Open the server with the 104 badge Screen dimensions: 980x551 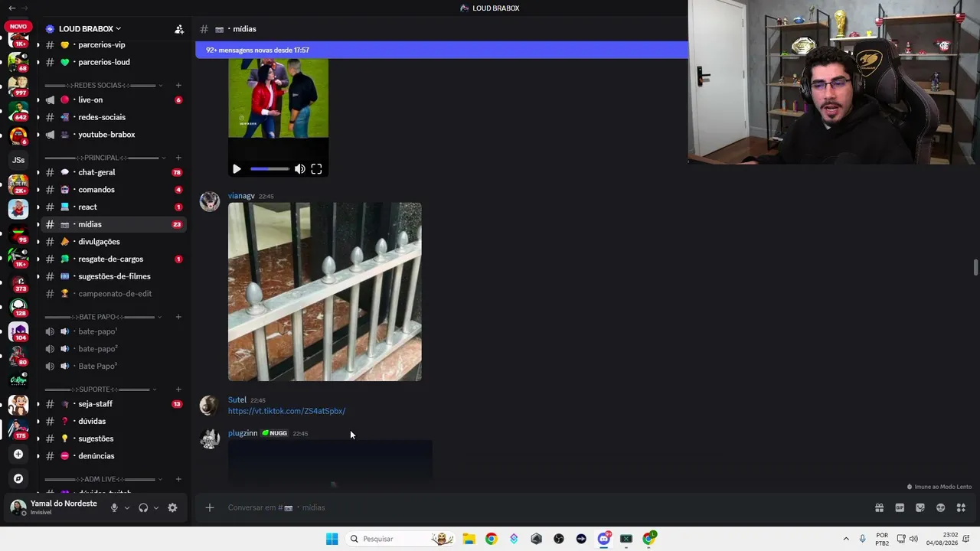tap(18, 331)
